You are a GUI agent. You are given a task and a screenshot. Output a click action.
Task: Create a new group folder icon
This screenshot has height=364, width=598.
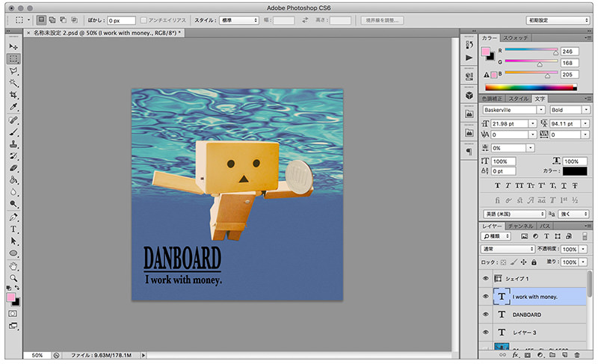click(552, 355)
